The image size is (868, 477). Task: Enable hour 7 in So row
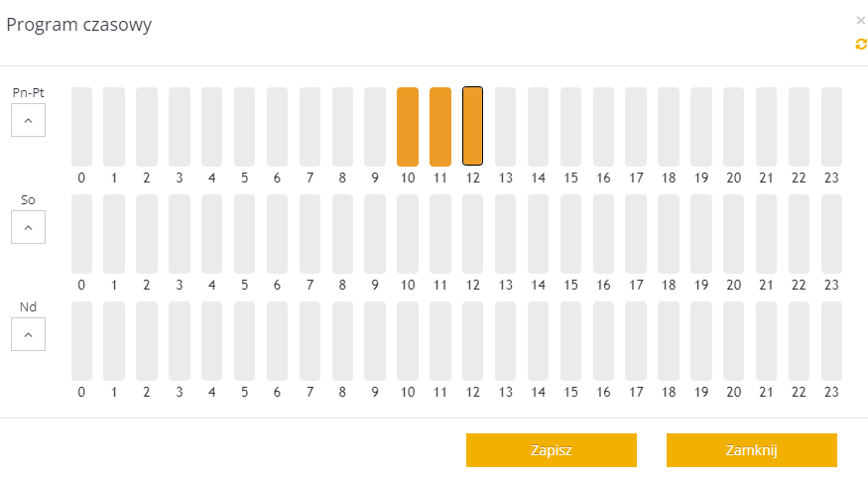[310, 233]
